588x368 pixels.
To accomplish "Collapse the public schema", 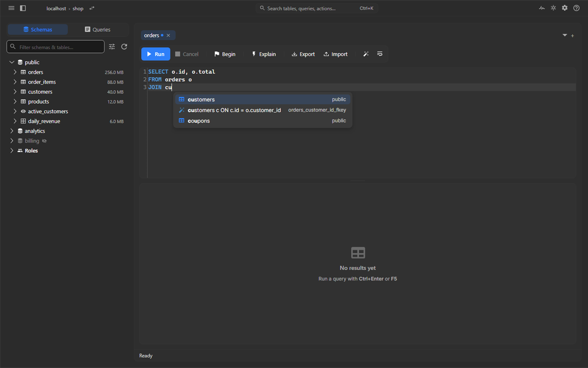I will coord(12,62).
